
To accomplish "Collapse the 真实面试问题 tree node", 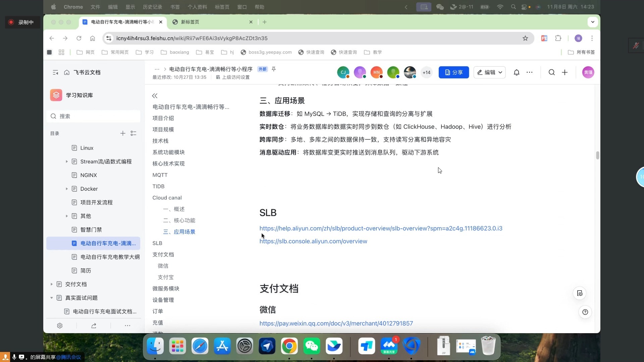I will (x=52, y=298).
